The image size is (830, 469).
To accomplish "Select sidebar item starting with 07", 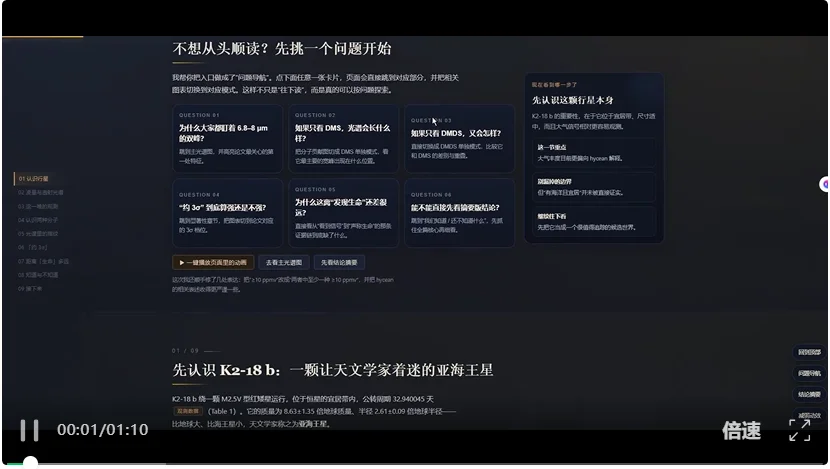I will (43, 261).
